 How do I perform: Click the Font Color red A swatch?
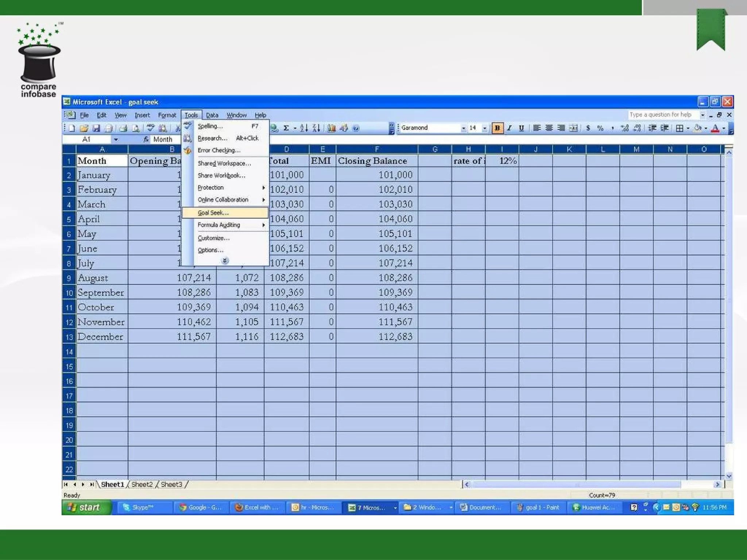coord(715,128)
